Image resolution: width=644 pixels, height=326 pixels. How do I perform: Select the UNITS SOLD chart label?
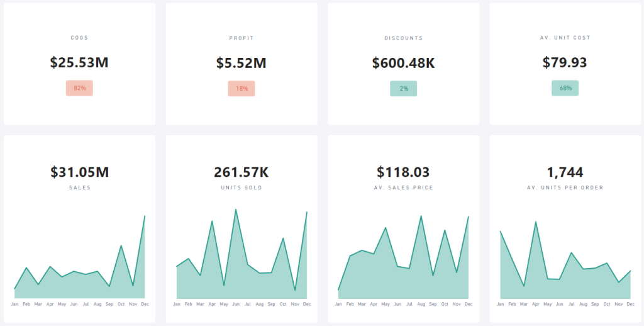pos(241,188)
